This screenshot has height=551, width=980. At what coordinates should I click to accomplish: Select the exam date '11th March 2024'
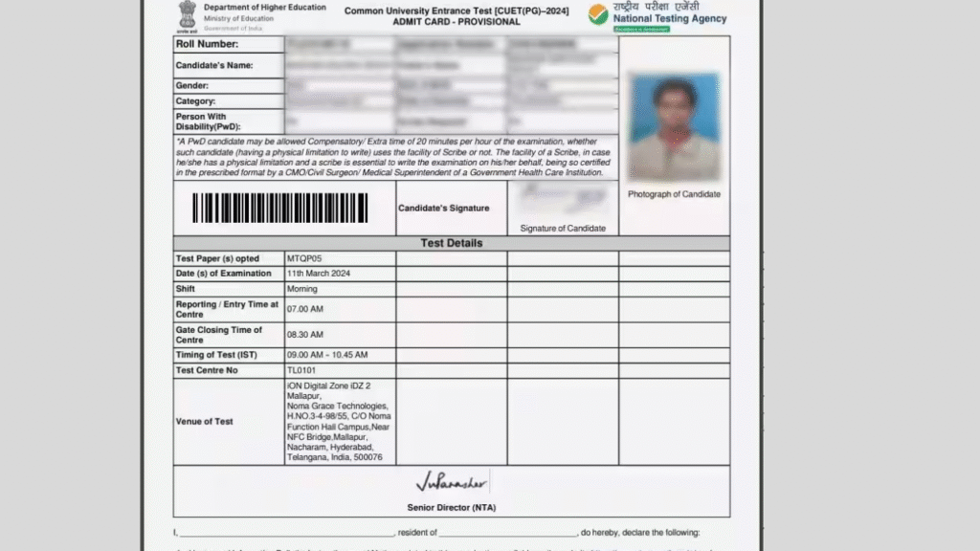point(319,274)
